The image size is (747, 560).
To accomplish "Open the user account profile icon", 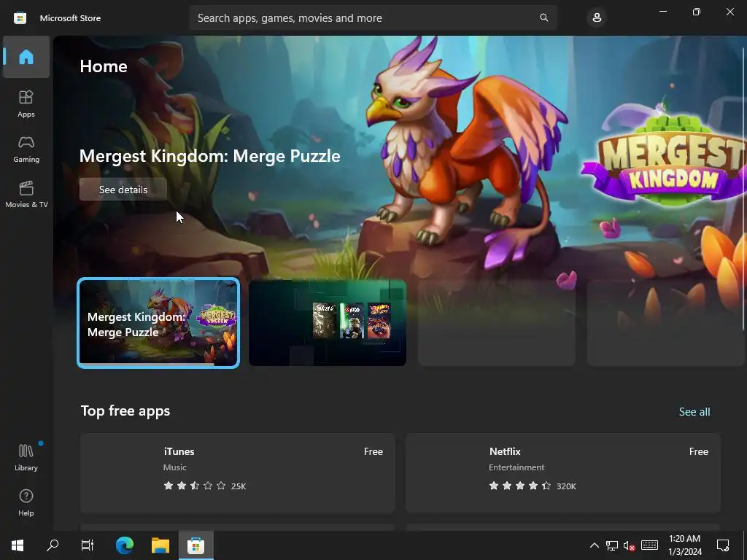I will click(597, 18).
